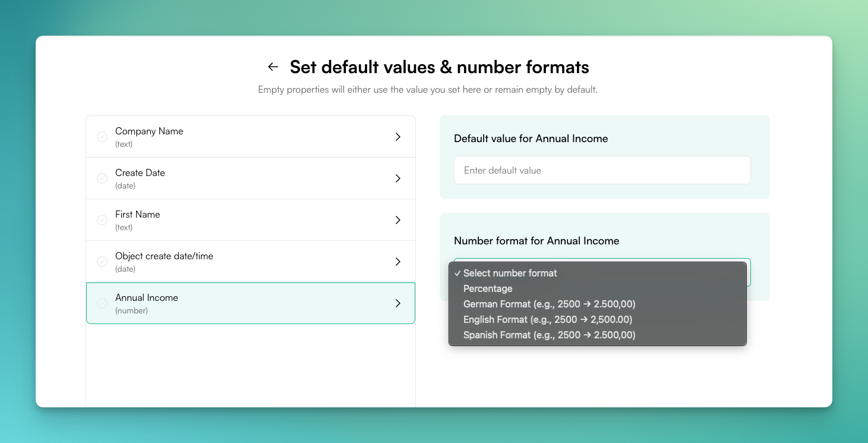Click the check circle beside Annual Income
The image size is (868, 443).
tap(102, 303)
